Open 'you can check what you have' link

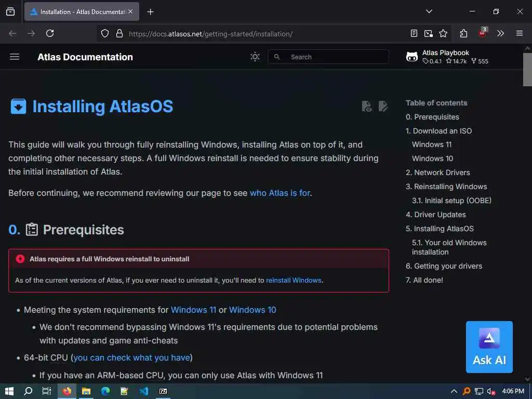(x=131, y=357)
